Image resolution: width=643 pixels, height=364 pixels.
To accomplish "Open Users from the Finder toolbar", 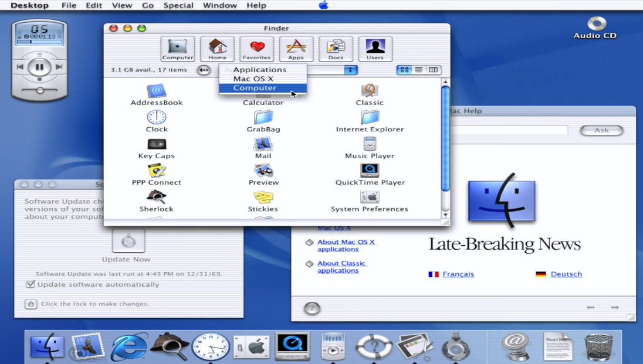I will (x=375, y=49).
